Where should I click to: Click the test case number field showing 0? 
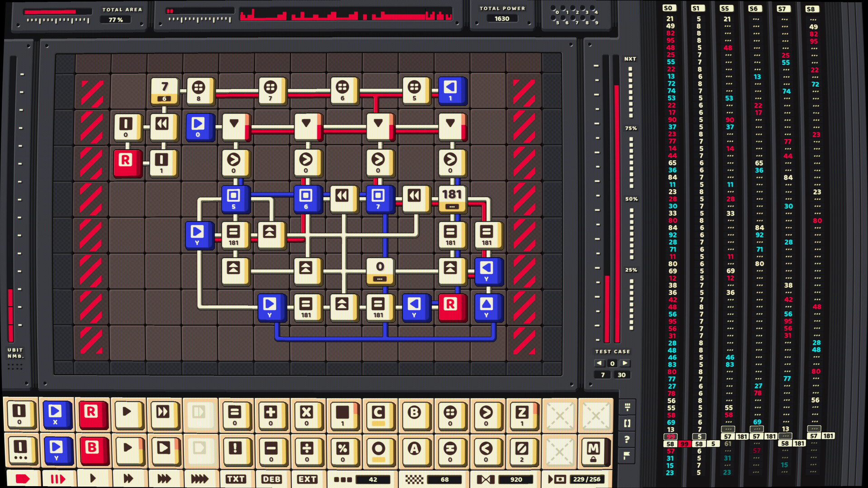(612, 363)
